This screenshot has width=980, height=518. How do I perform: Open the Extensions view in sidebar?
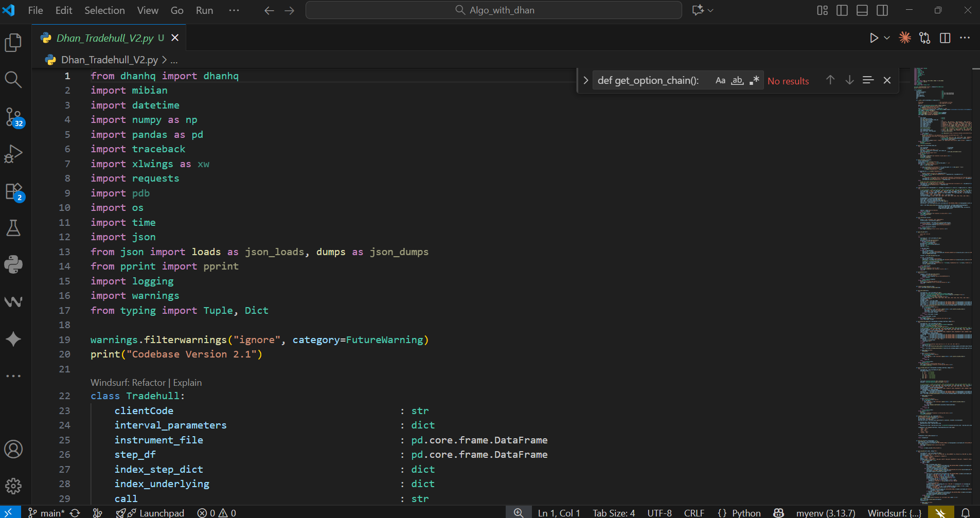(x=13, y=191)
